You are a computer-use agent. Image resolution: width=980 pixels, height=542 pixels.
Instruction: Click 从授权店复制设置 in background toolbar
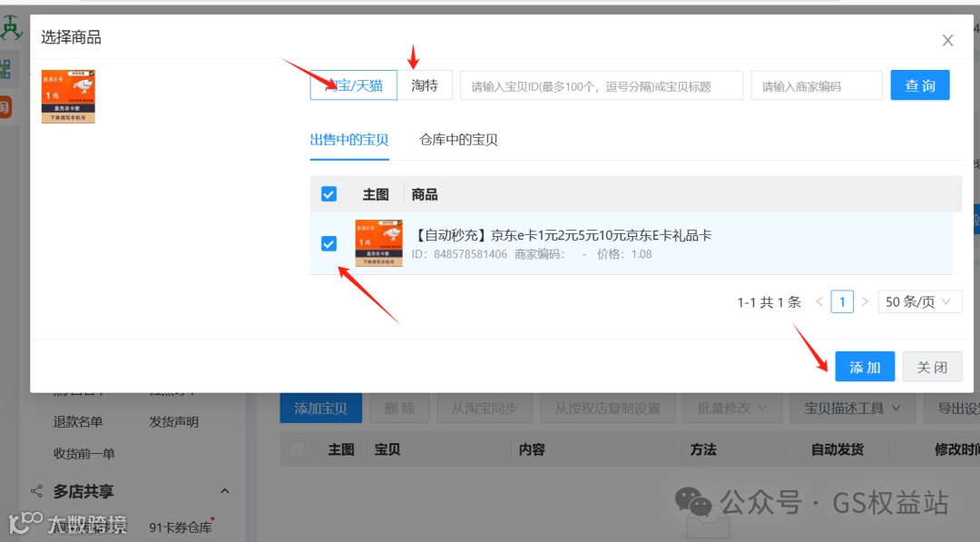coord(607,409)
